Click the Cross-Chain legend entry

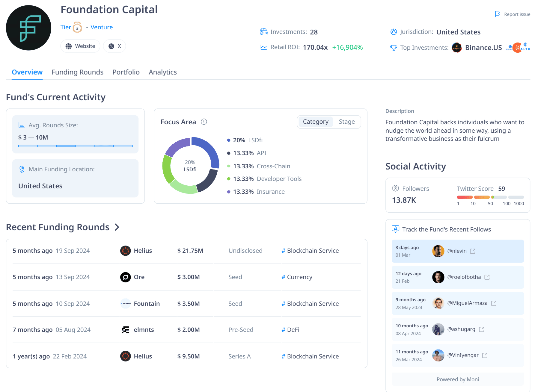point(259,166)
